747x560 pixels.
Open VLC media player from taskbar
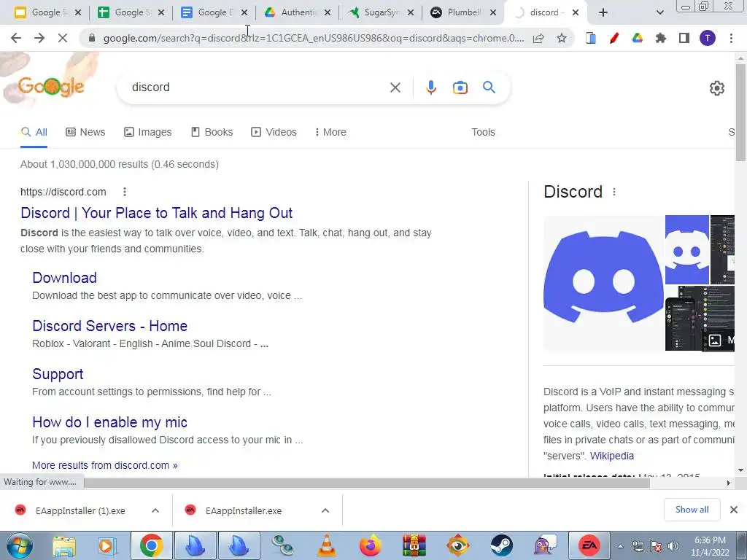pyautogui.click(x=326, y=546)
